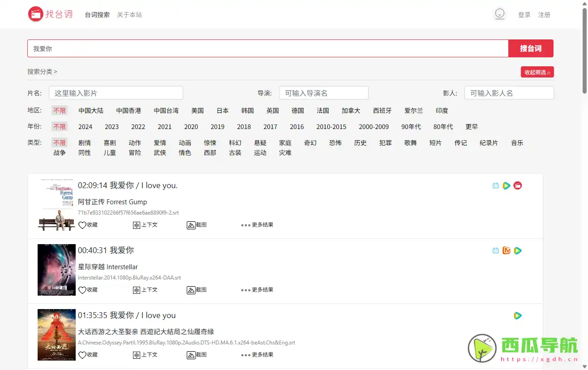Image resolution: width=588 pixels, height=370 pixels.
Task: Click the 上下文 icon under Interstellar
Action: pos(145,290)
